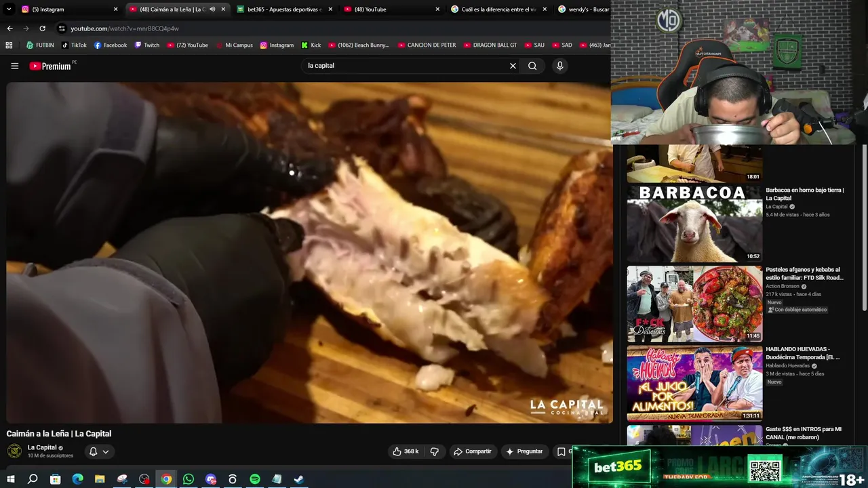
Task: View site information icon in address bar
Action: (62, 28)
